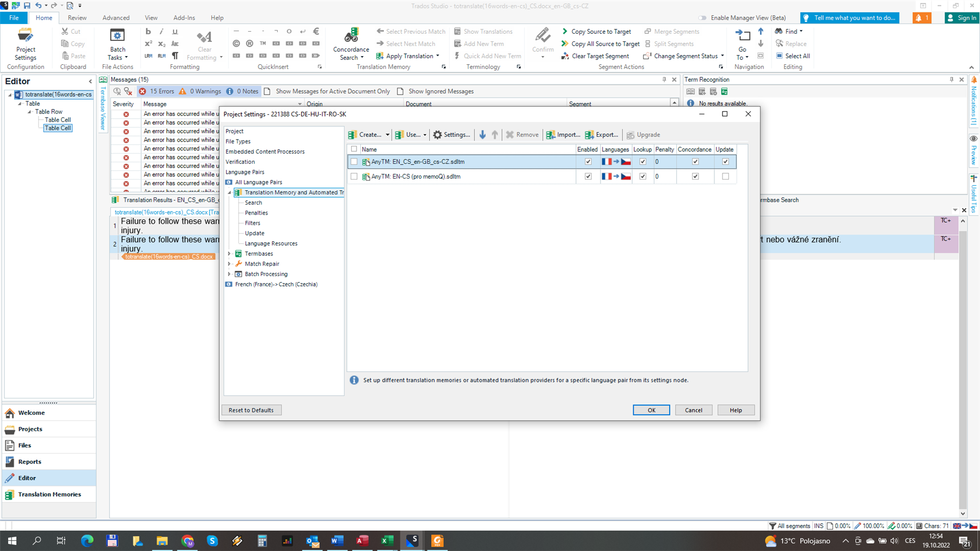Open Go To navigation

pyautogui.click(x=742, y=44)
